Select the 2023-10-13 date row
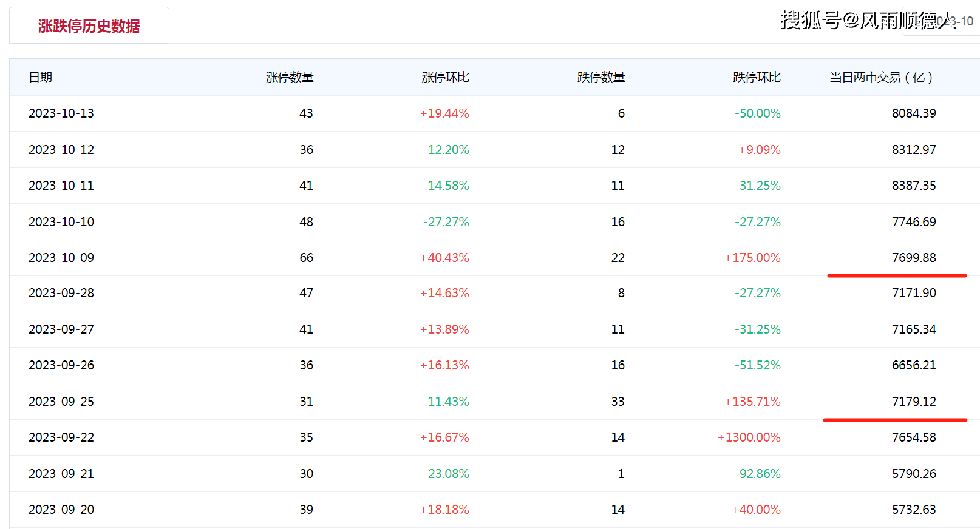The height and width of the screenshot is (529, 980). [x=61, y=113]
